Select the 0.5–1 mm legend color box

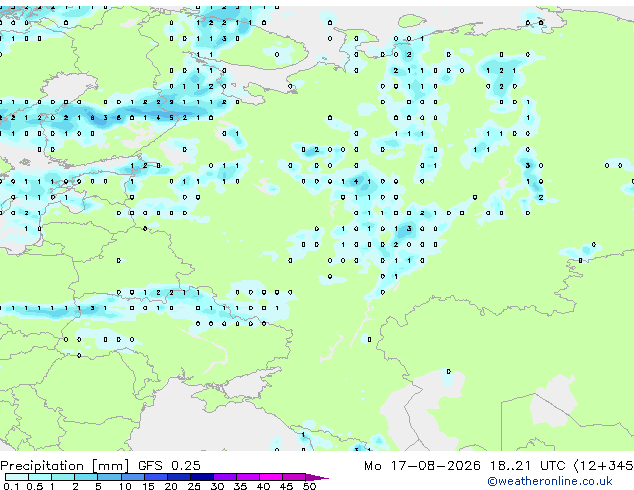40,477
